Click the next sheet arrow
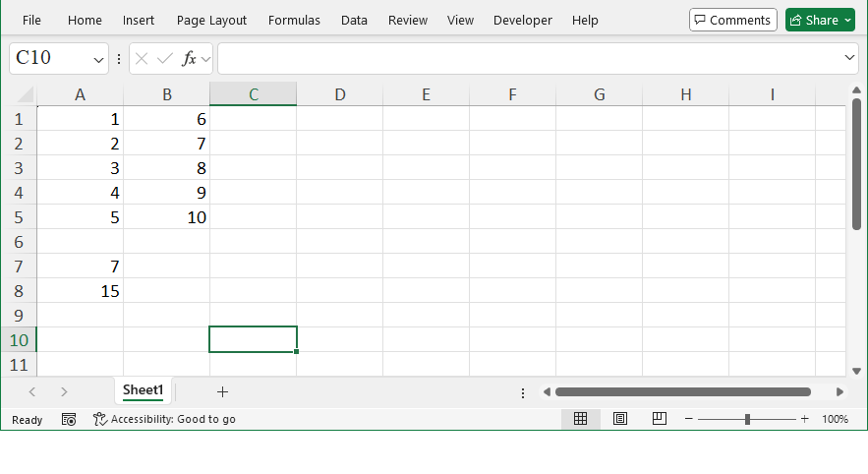The width and height of the screenshot is (868, 474). (x=64, y=392)
